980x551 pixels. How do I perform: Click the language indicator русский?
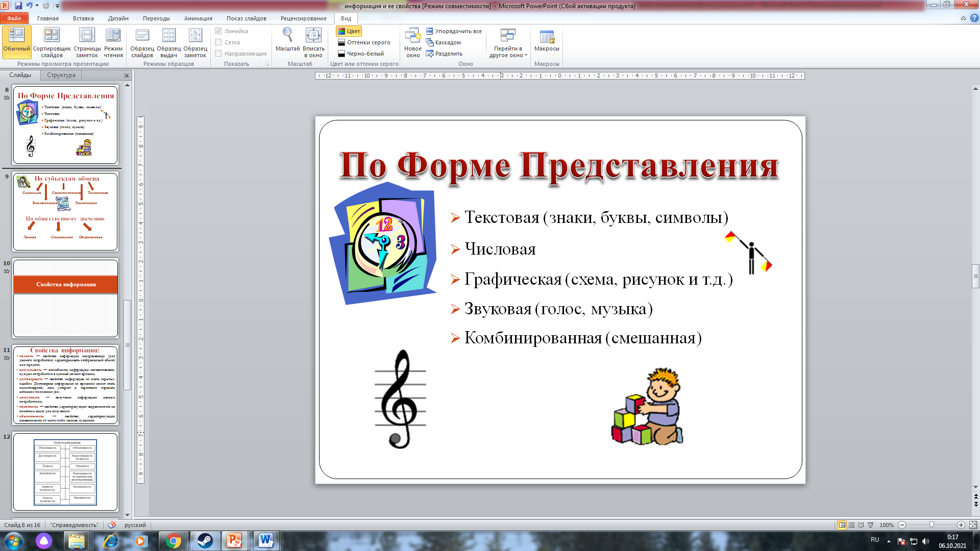[135, 525]
